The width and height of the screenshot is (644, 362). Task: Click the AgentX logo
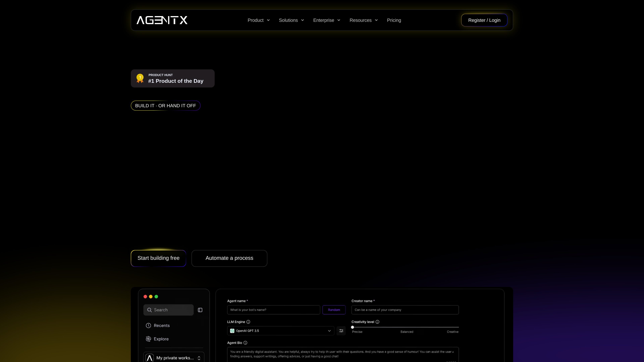(x=162, y=20)
